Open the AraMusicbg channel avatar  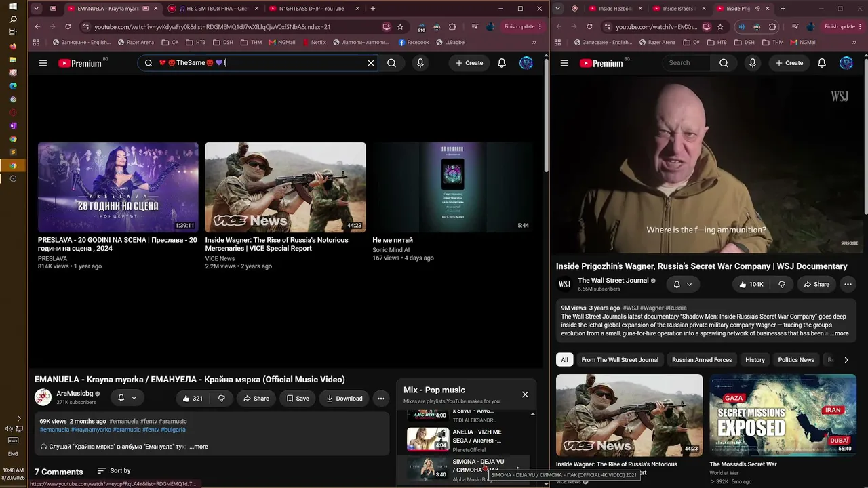pyautogui.click(x=43, y=398)
